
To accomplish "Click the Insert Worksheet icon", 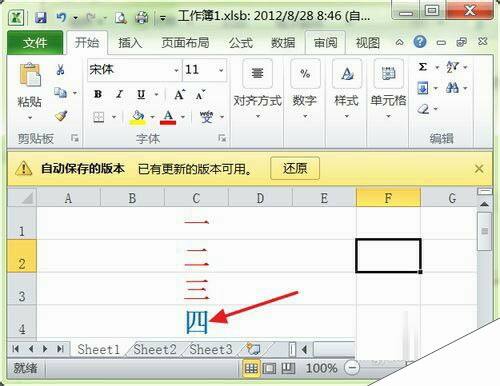I will 254,349.
